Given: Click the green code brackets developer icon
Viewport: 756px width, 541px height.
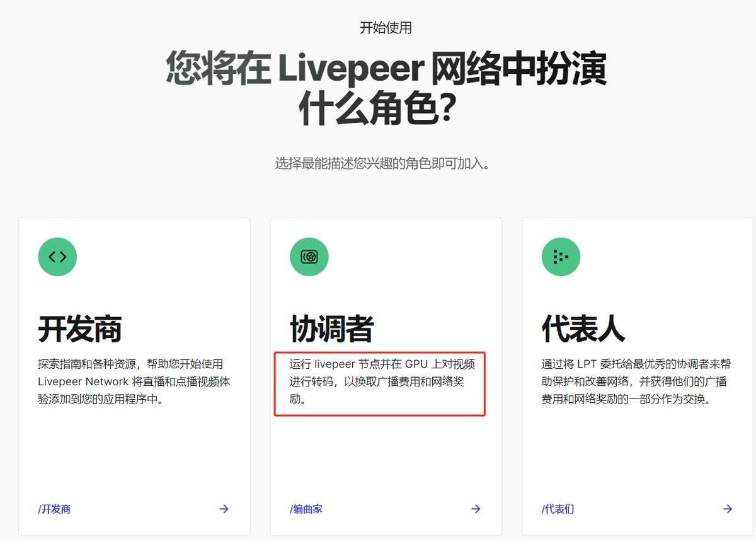Looking at the screenshot, I should (57, 257).
